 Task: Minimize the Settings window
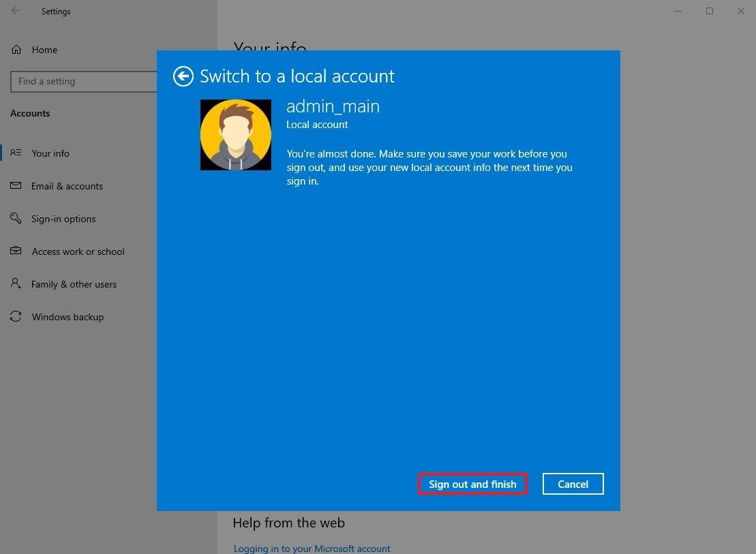678,11
